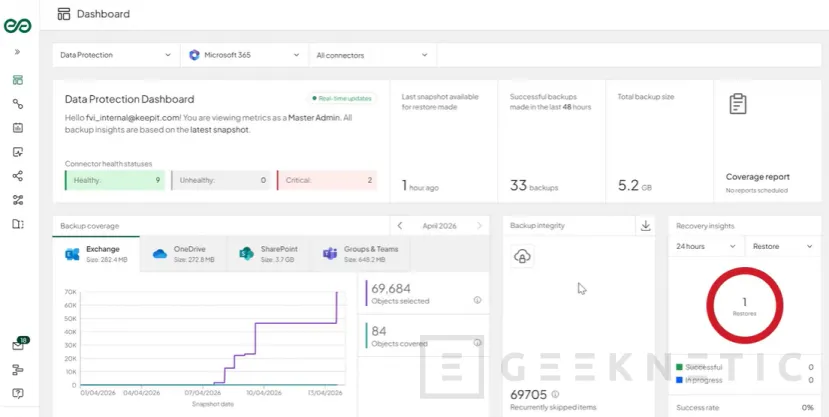Viewport: 829px width, 417px height.
Task: Click the 'Backup coverage' panel title
Action: (89, 226)
